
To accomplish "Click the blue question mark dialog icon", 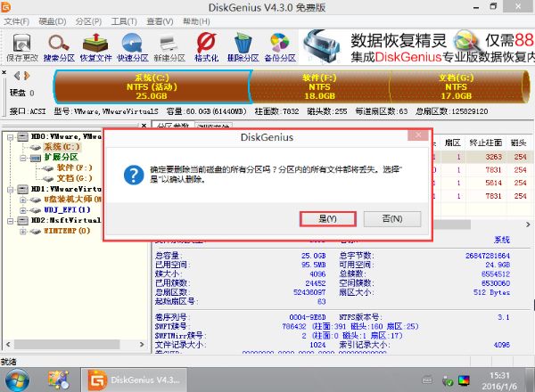I will 134,175.
